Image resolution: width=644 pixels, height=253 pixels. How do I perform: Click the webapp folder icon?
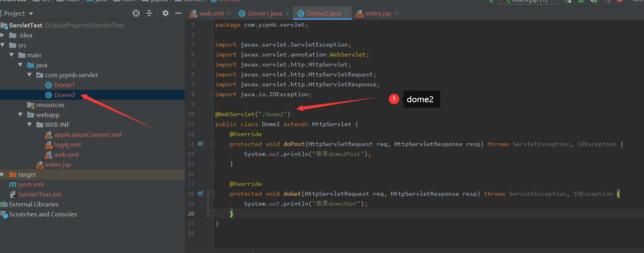(x=31, y=115)
